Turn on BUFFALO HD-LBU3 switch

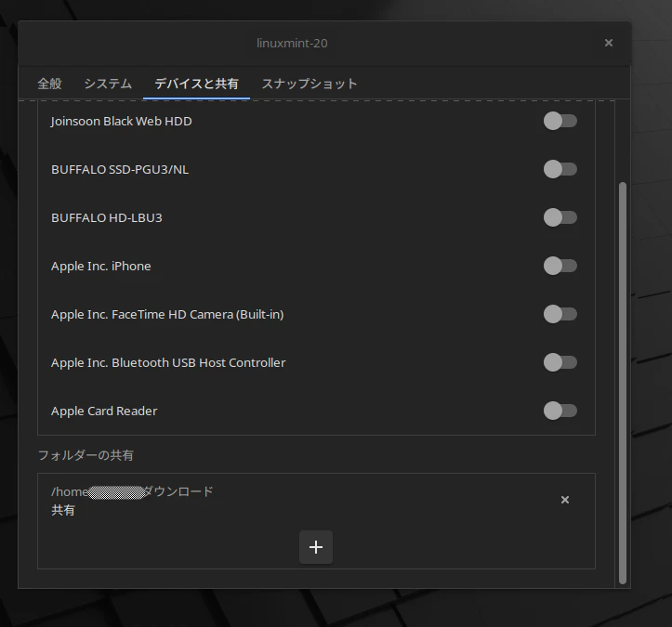coord(560,217)
